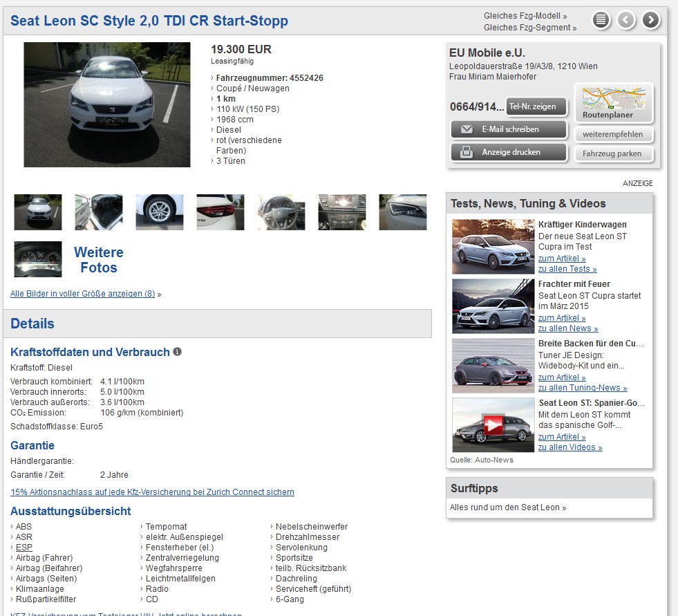The image size is (678, 616).
Task: Click the price 19.300 EUR
Action: pyautogui.click(x=241, y=49)
